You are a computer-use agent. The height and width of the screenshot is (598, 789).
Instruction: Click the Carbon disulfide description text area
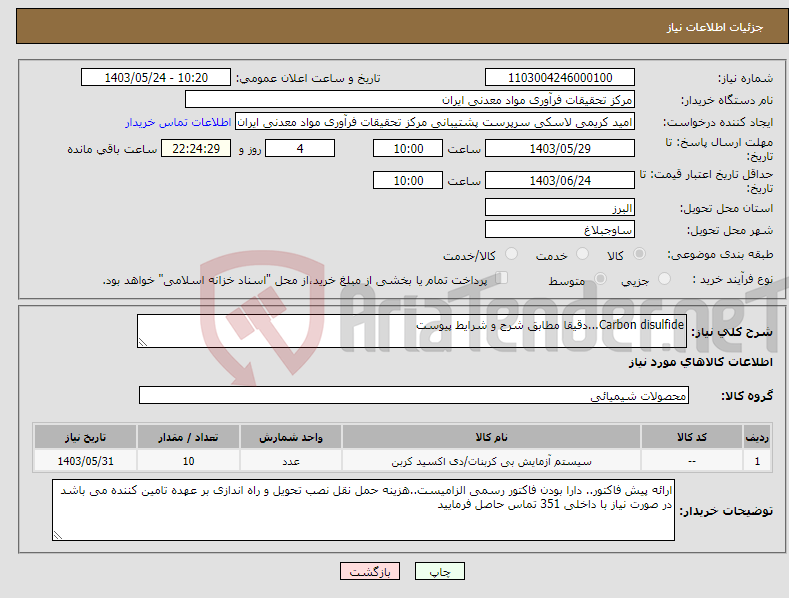[412, 331]
